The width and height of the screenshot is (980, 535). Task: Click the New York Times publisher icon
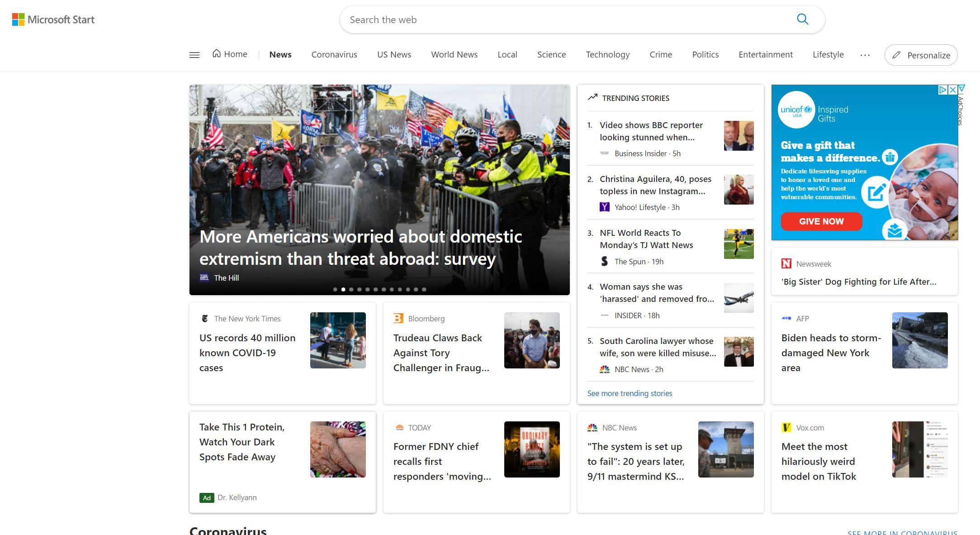206,318
